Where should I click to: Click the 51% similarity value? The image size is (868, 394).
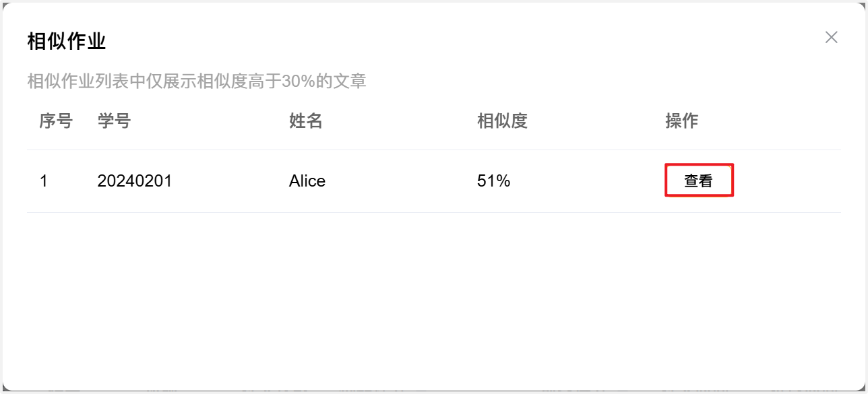493,181
